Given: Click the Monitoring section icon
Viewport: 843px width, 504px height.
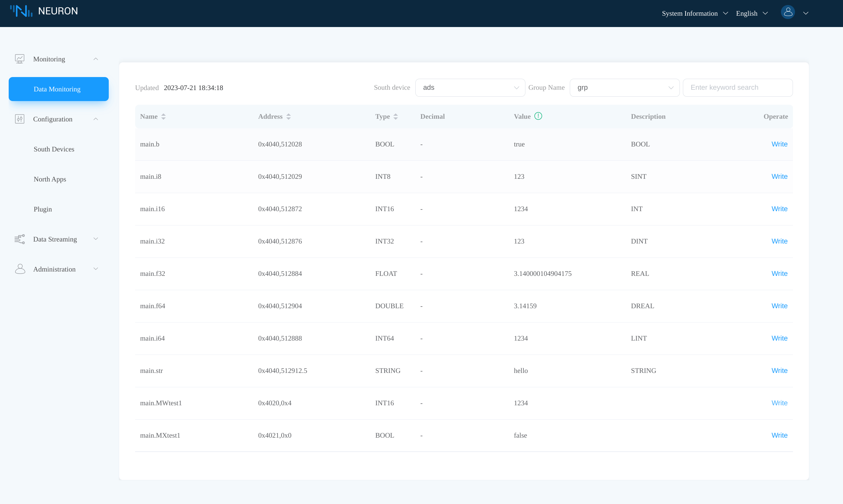Looking at the screenshot, I should [20, 59].
